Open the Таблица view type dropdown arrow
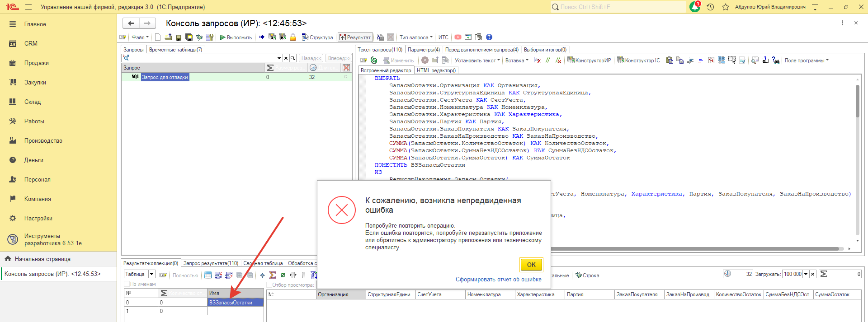 point(151,274)
